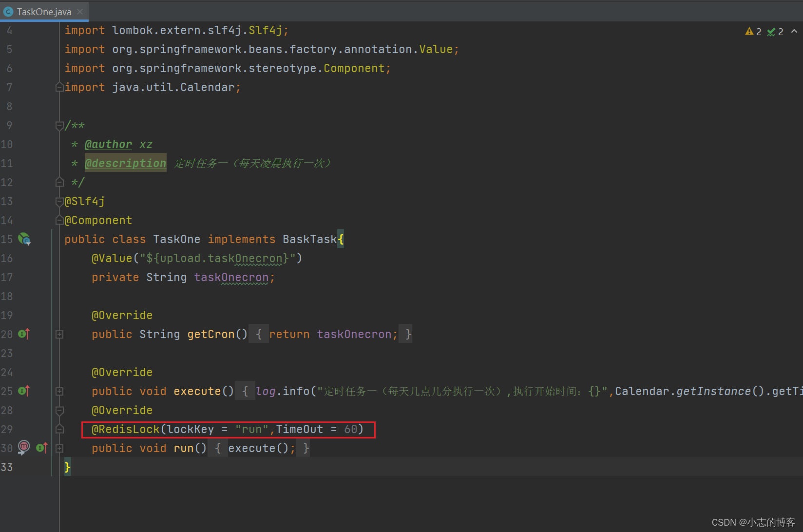
Task: Select the TaskOne.java editor tab
Action: click(44, 12)
